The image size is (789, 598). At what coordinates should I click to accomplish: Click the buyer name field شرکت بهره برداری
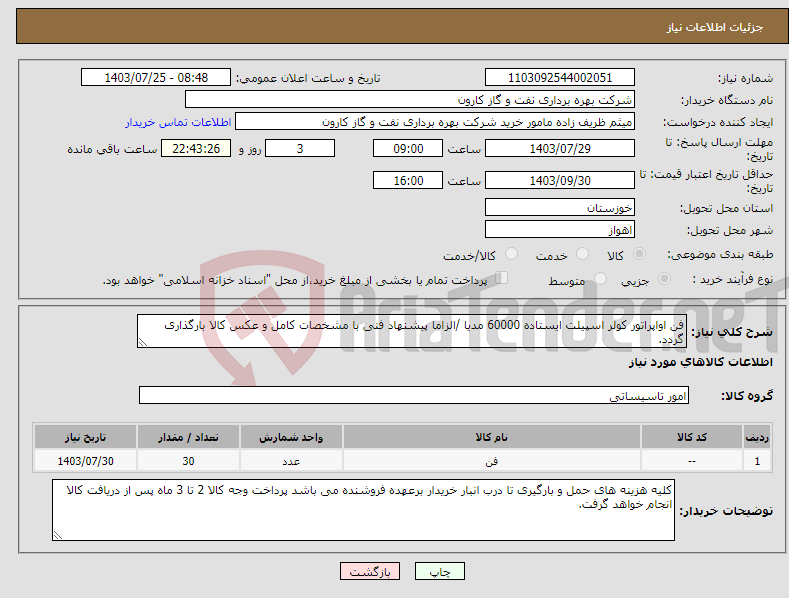410,99
